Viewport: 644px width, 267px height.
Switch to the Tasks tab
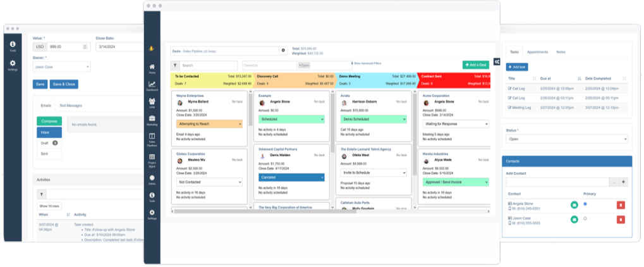514,53
